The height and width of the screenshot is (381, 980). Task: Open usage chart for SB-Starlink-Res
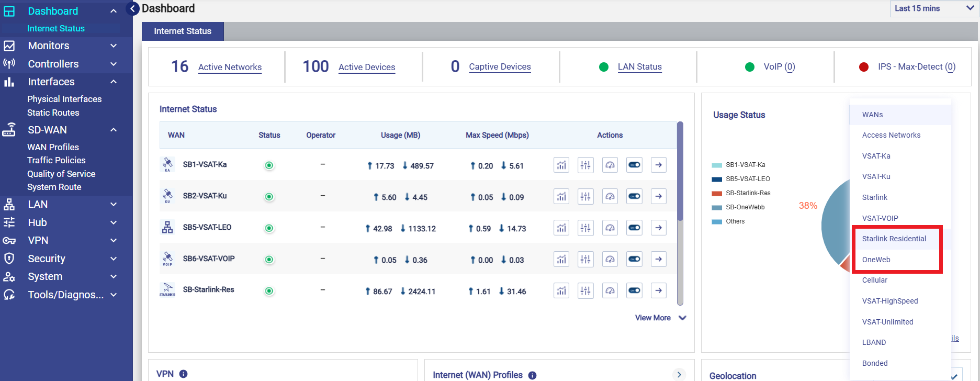561,290
